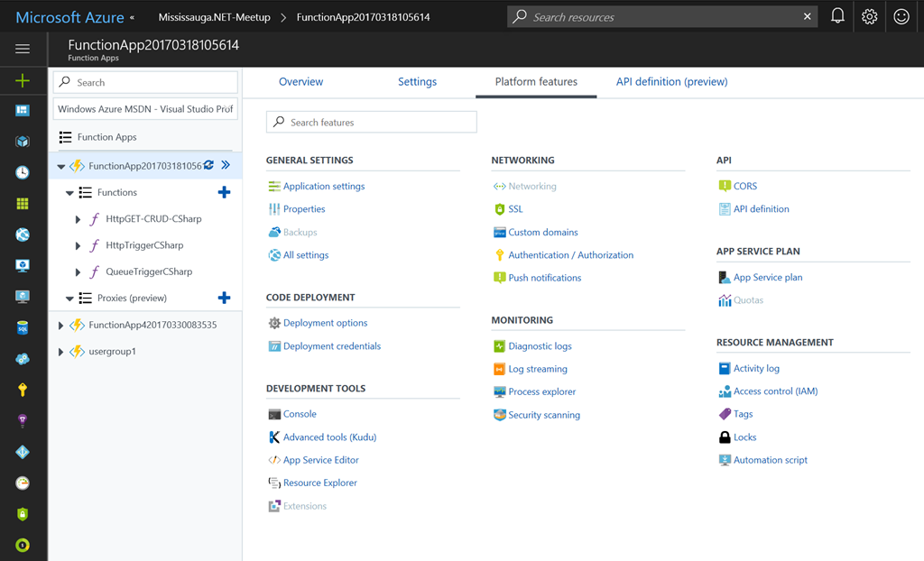Clear the Search resources box with X

click(807, 16)
